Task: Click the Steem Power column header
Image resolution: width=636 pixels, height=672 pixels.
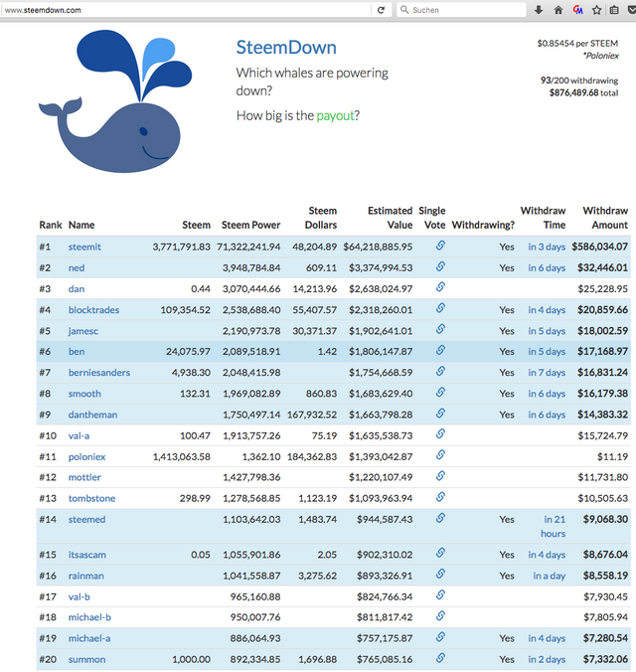Action: (x=250, y=225)
